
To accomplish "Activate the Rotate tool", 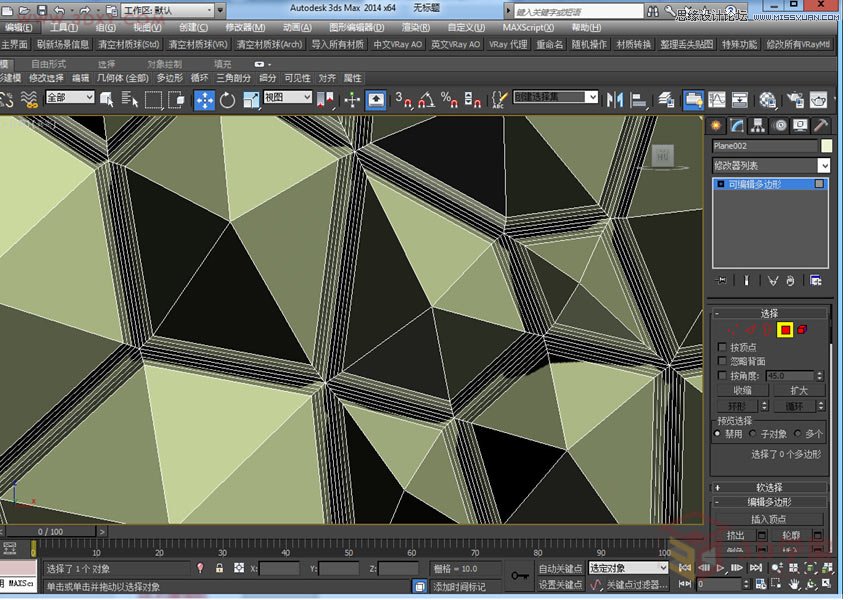I will (x=227, y=99).
